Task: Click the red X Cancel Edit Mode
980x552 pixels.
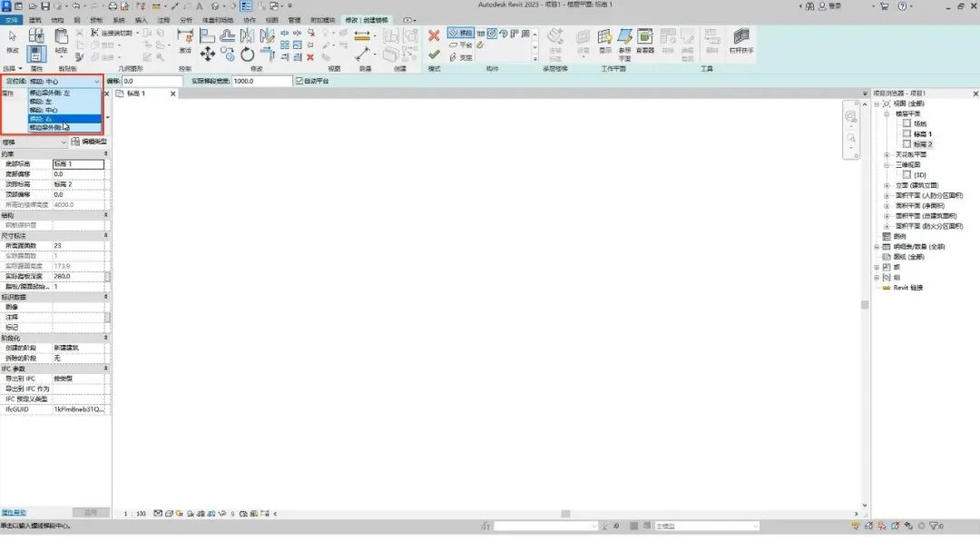Action: click(x=434, y=35)
